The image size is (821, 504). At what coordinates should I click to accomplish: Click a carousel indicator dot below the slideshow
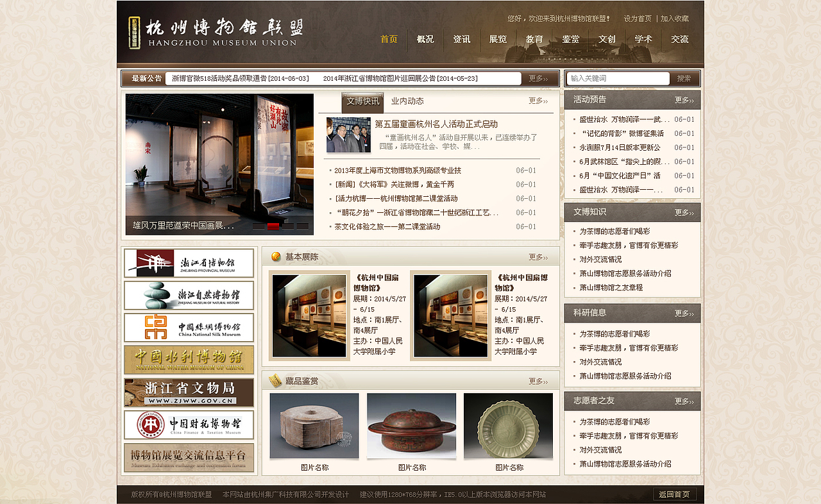[273, 227]
